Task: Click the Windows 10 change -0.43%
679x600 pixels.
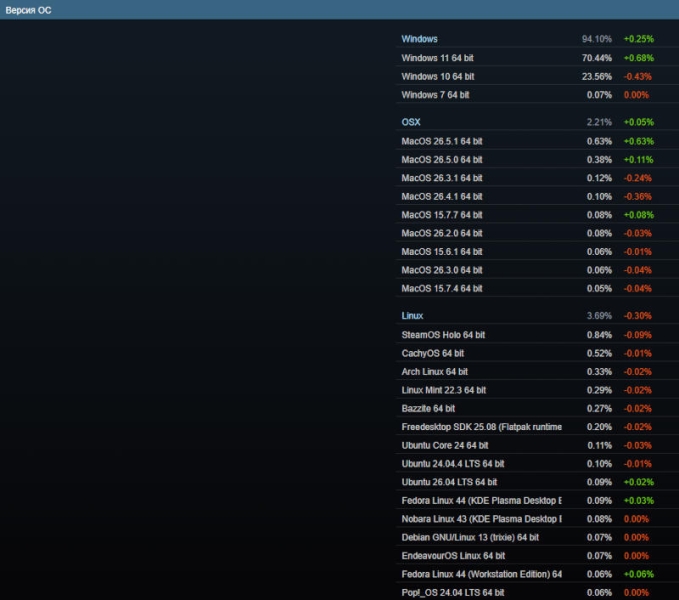Action: point(637,77)
